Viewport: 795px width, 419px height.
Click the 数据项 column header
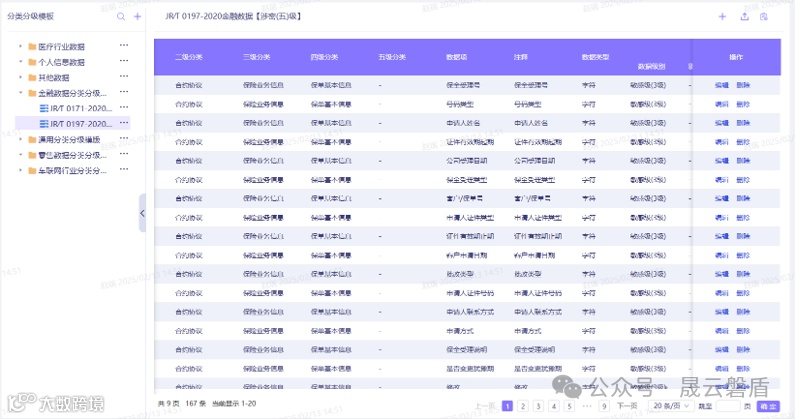[x=456, y=57]
